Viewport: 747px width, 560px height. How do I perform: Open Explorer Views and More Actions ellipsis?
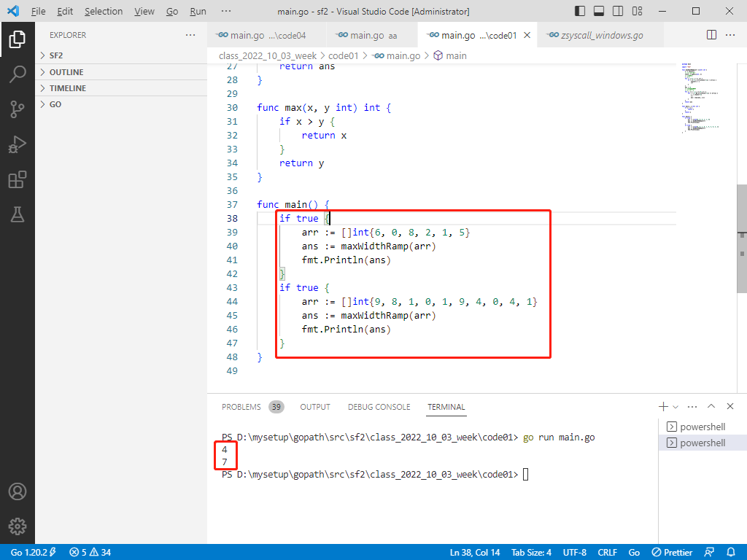190,35
